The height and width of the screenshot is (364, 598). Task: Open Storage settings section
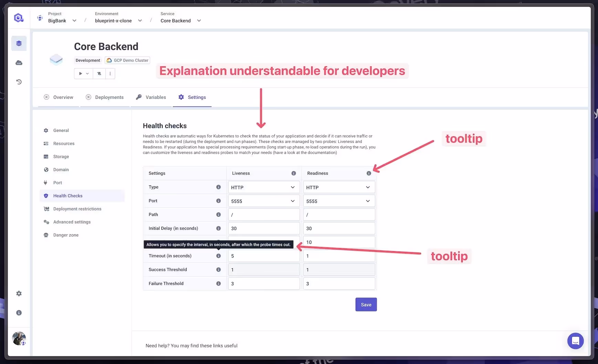(82, 157)
